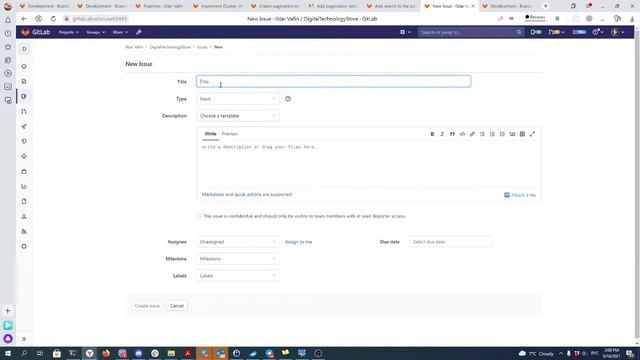The height and width of the screenshot is (360, 640).
Task: Open admin area wrench icon
Action: coord(139,32)
